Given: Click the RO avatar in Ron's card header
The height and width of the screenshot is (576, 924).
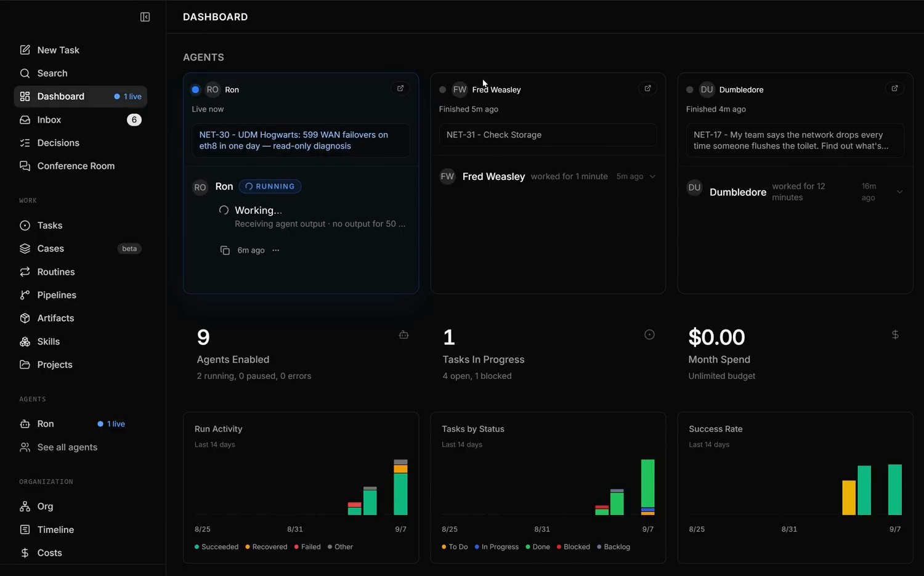Looking at the screenshot, I should point(213,89).
